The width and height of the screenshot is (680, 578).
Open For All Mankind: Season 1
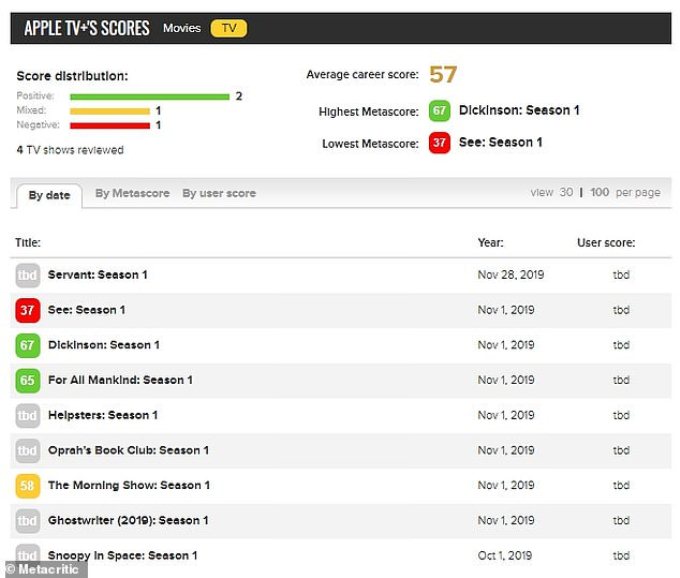(x=120, y=380)
